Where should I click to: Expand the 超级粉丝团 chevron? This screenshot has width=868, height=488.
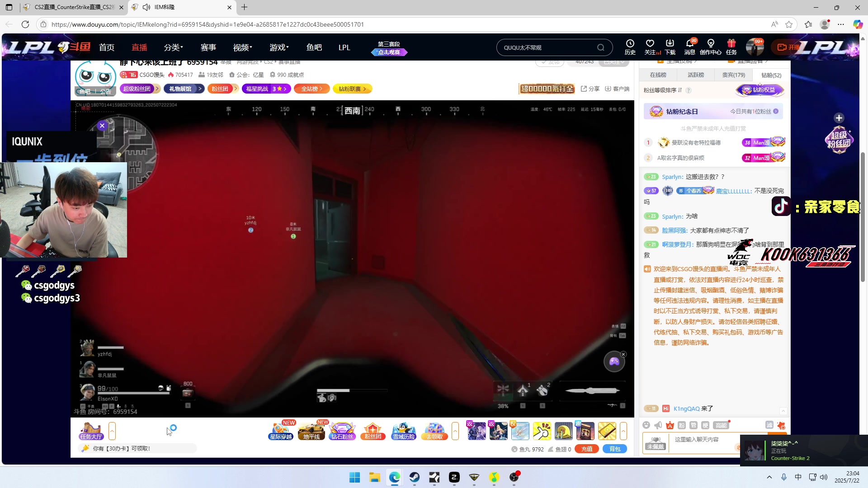click(157, 89)
